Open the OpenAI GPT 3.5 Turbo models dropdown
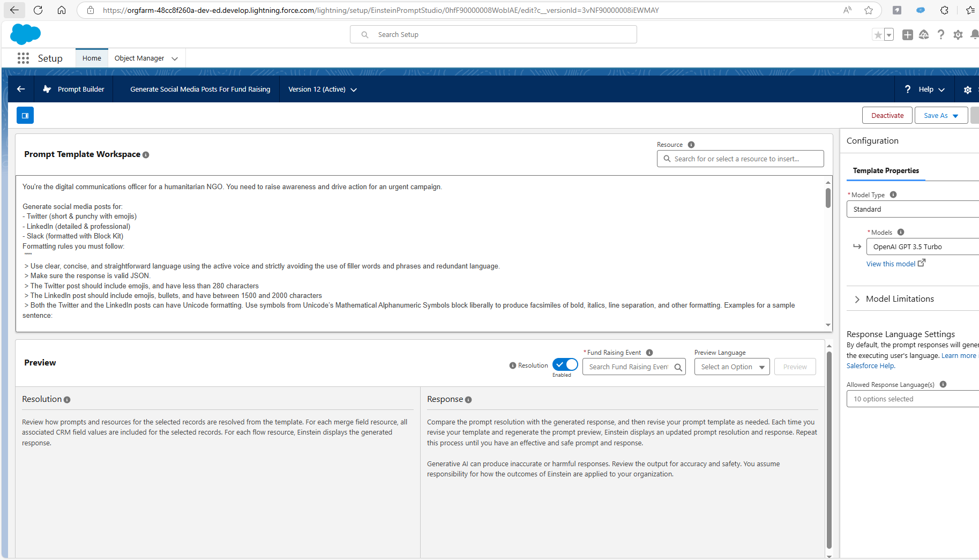The width and height of the screenshot is (979, 560). (x=923, y=247)
